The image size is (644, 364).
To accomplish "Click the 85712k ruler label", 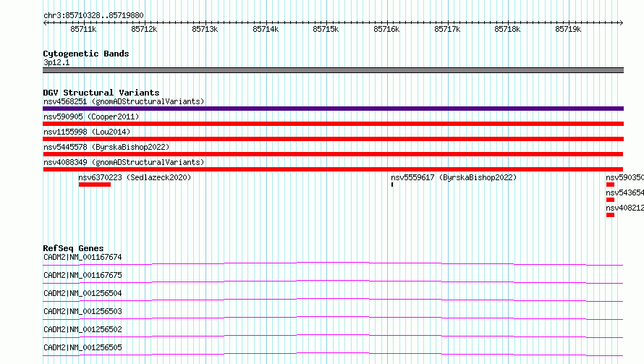I will [x=144, y=29].
